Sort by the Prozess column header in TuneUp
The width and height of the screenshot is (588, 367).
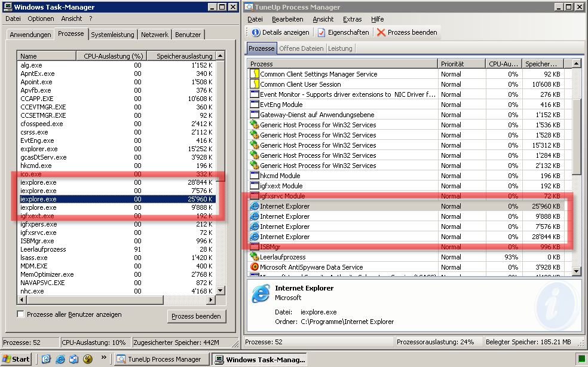coord(342,64)
